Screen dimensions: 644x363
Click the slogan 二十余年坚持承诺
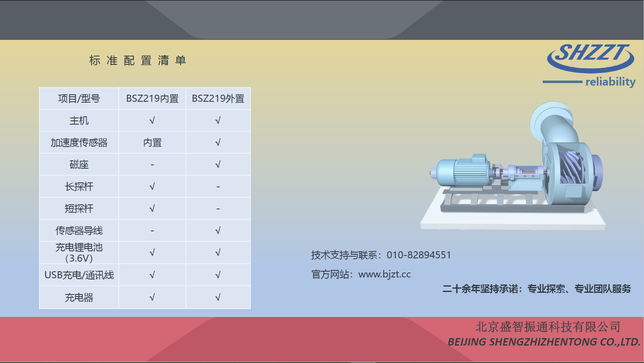(480, 289)
